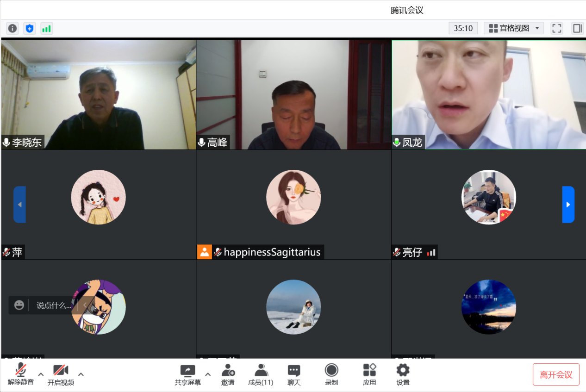Click the 说点什么 message input
Image resolution: width=586 pixels, height=392 pixels.
click(54, 305)
